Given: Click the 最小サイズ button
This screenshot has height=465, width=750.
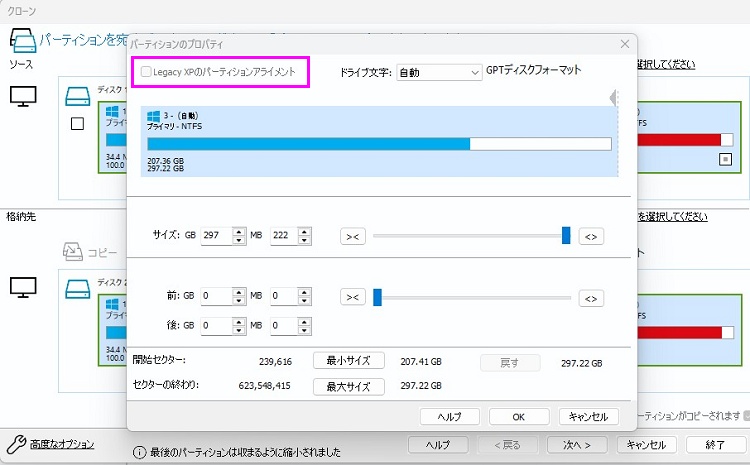Looking at the screenshot, I should pos(341,361).
